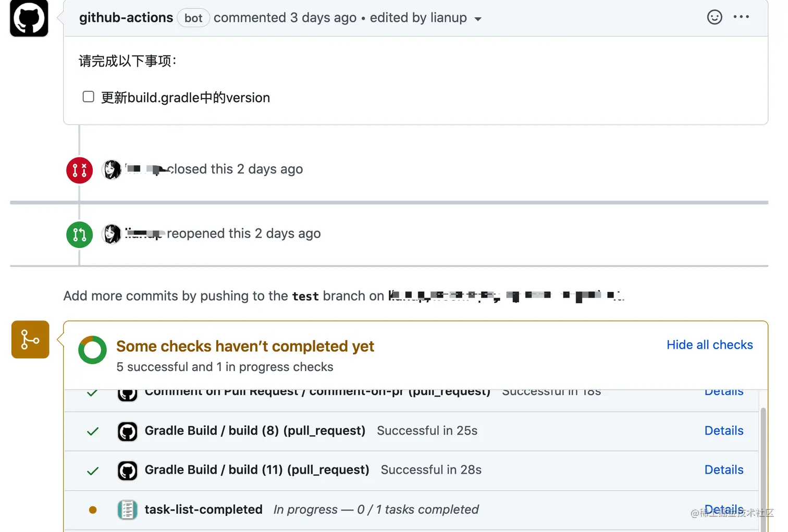Click the yellow in-progress dot for task-list-completed
Viewport: 788px width, 532px height.
[x=92, y=510]
